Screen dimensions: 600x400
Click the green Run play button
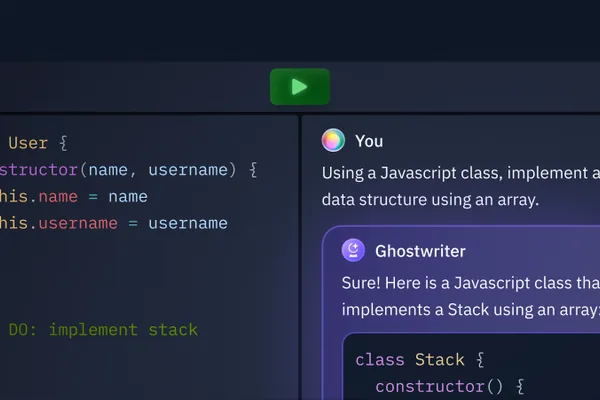click(300, 87)
